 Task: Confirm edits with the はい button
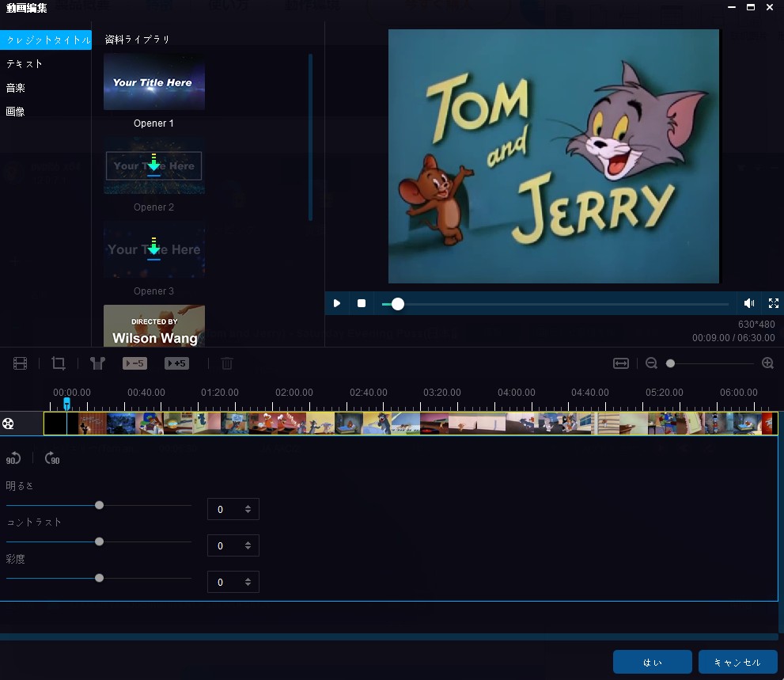[x=653, y=662]
